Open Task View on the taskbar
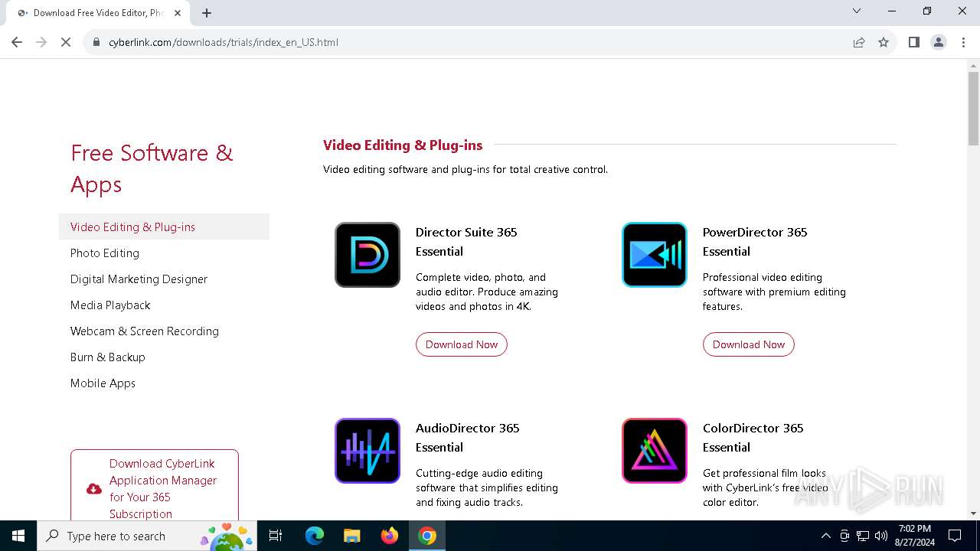Screen dimensions: 980x551 point(276,536)
